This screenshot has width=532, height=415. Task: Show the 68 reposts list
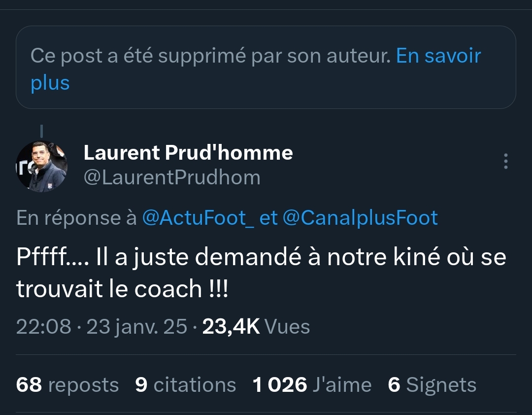[x=67, y=385]
